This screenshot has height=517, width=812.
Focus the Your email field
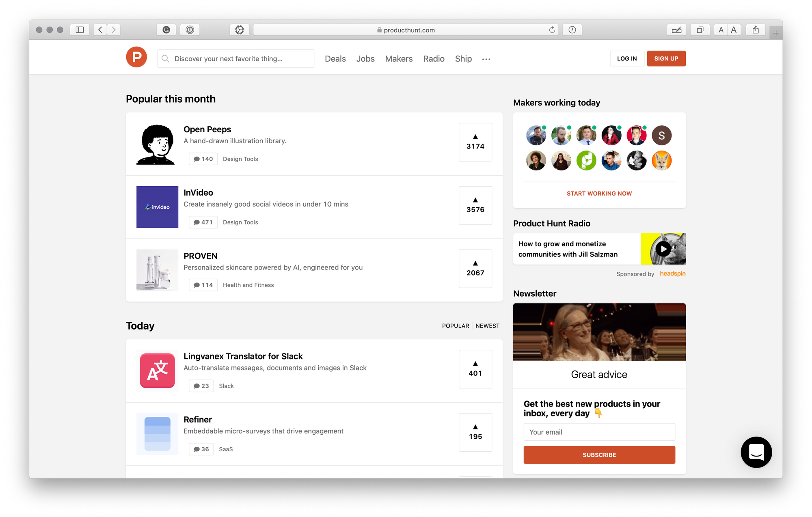[599, 432]
